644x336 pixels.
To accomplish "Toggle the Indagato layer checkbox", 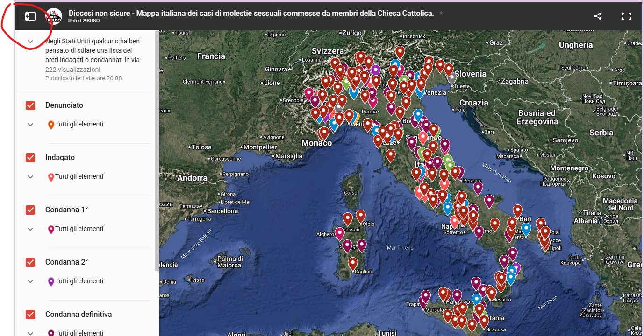I will pyautogui.click(x=30, y=158).
